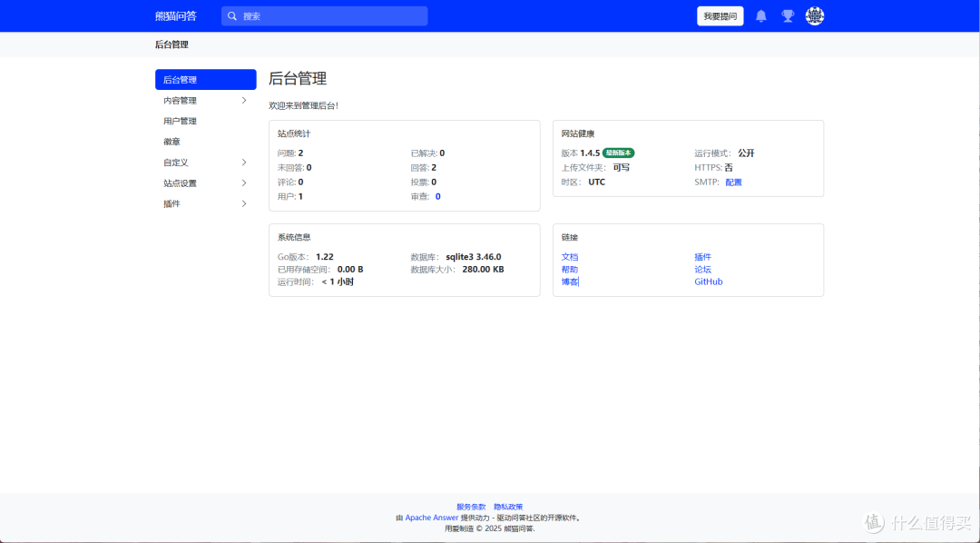Image resolution: width=980 pixels, height=543 pixels.
Task: Open the trophy achievements icon
Action: (788, 16)
